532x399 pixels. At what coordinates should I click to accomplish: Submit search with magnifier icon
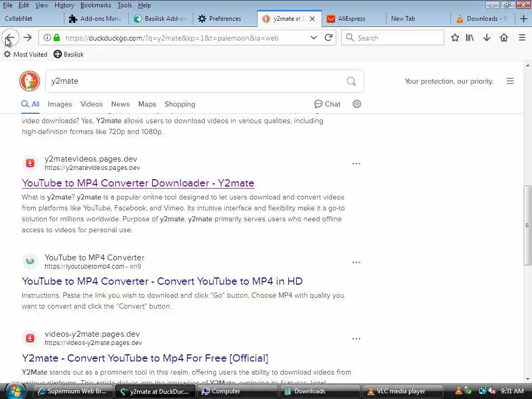pyautogui.click(x=351, y=81)
